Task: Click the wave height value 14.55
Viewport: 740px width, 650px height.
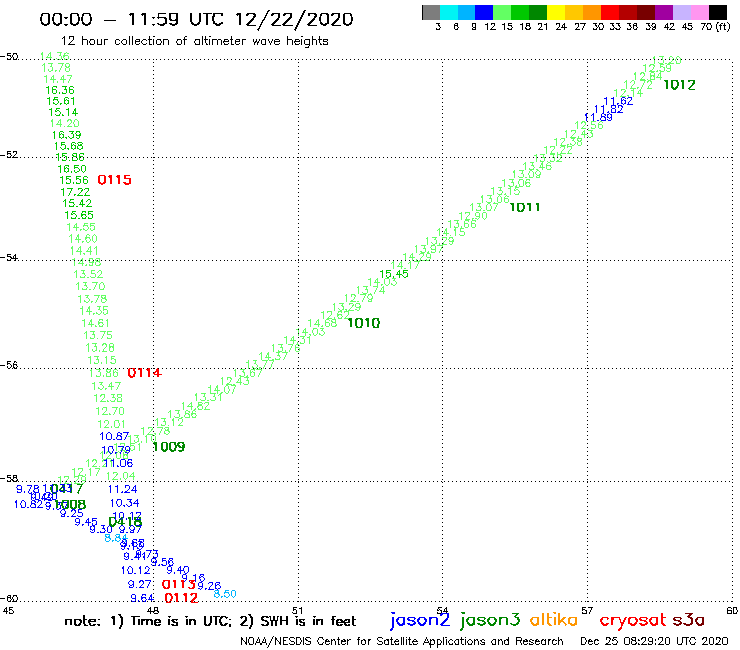Action: click(81, 227)
